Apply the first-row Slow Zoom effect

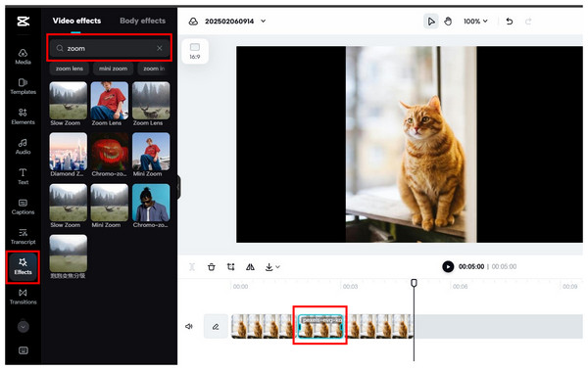click(69, 101)
